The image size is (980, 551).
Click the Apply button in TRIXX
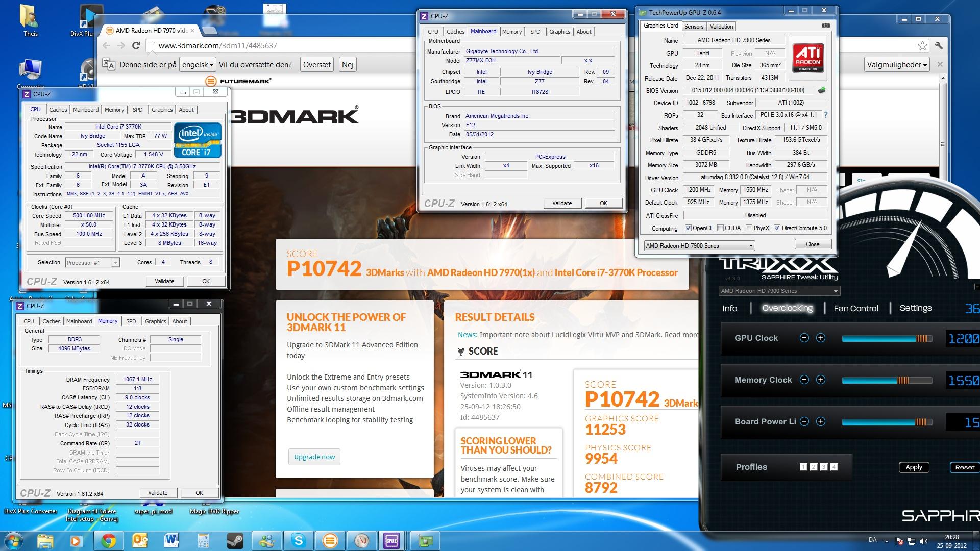pos(914,467)
